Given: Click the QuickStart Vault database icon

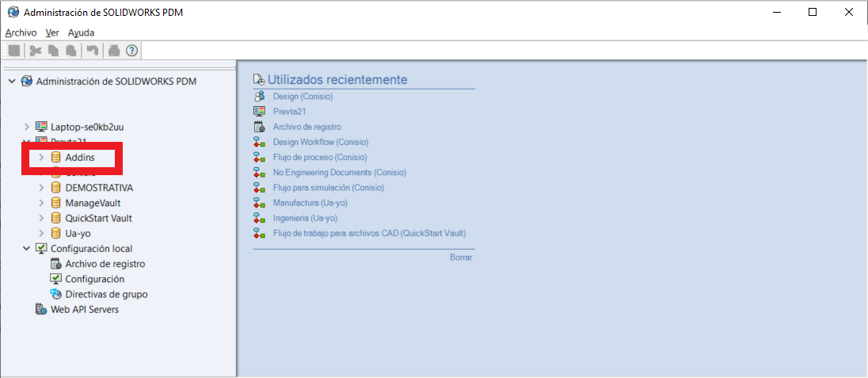Looking at the screenshot, I should (55, 219).
